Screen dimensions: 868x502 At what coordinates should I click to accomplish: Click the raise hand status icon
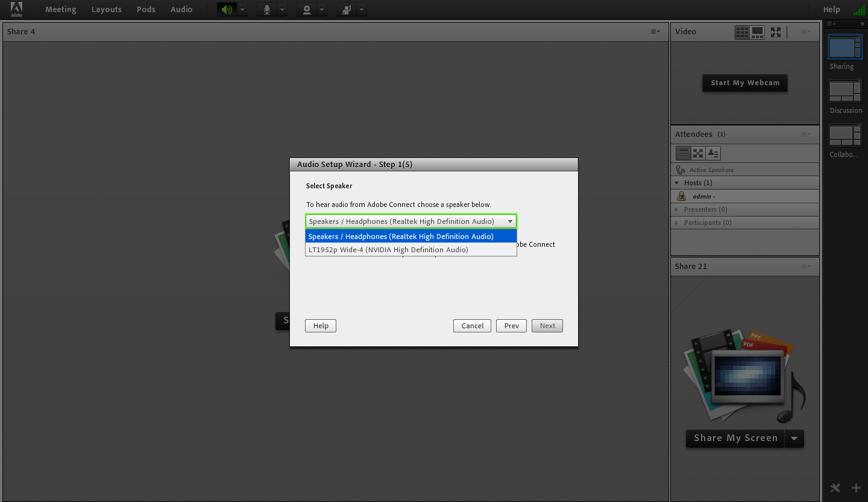[x=347, y=10]
